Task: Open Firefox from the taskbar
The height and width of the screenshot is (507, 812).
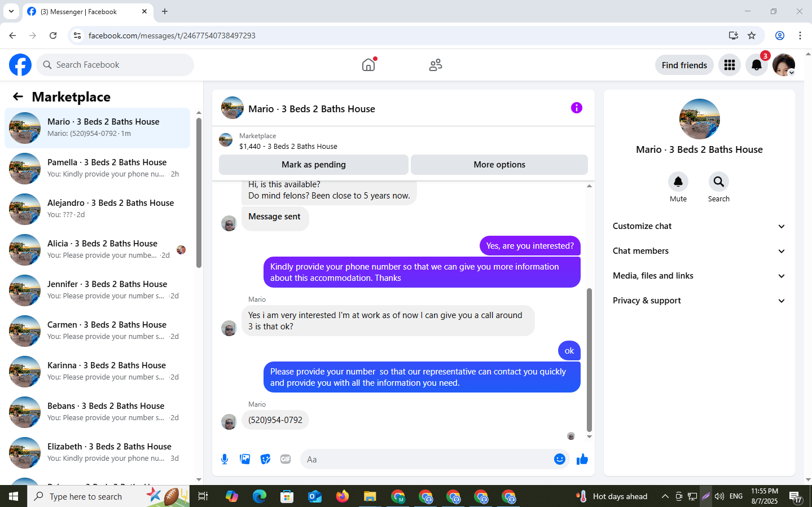Action: 342,496
